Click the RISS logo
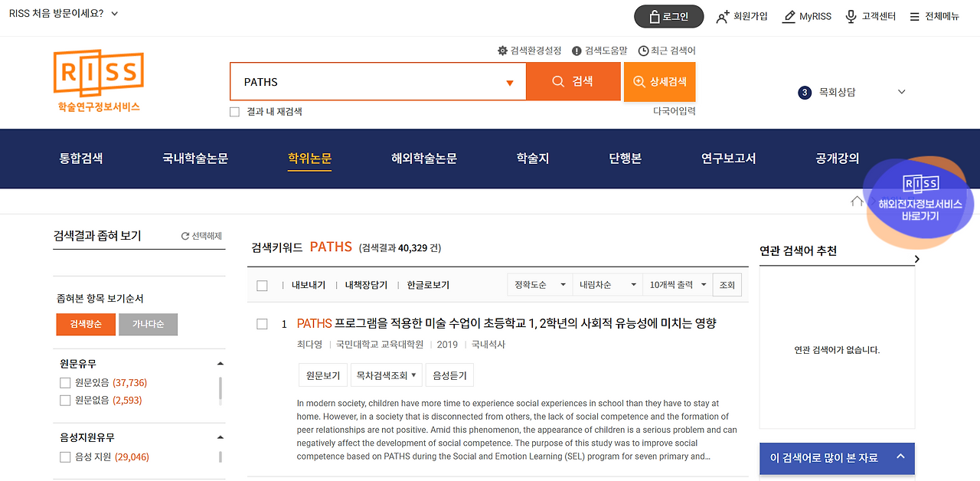This screenshot has height=481, width=980. (98, 80)
